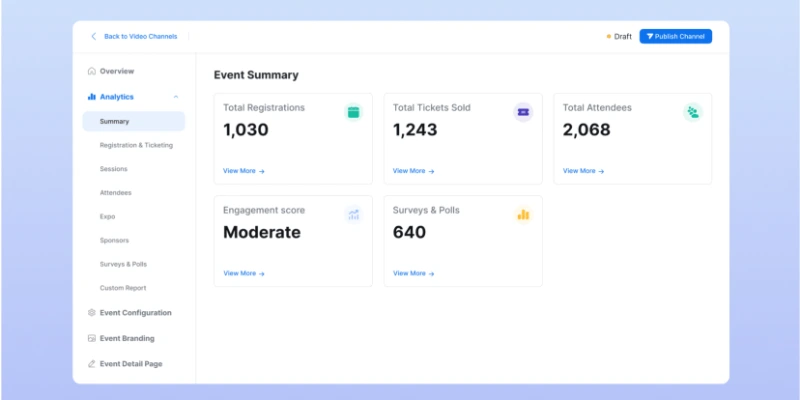Image resolution: width=800 pixels, height=400 pixels.
Task: Click the Overview home icon in sidebar
Action: (x=92, y=71)
